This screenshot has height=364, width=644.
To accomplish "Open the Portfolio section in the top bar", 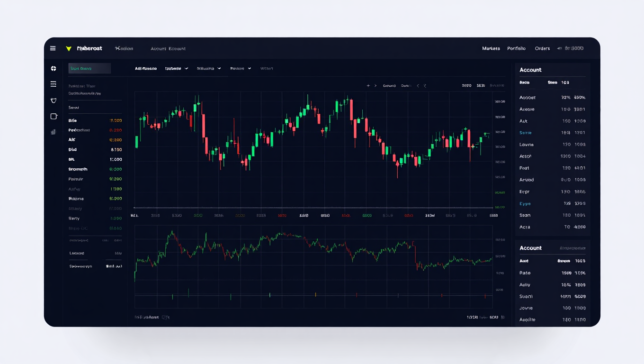I will tap(517, 48).
